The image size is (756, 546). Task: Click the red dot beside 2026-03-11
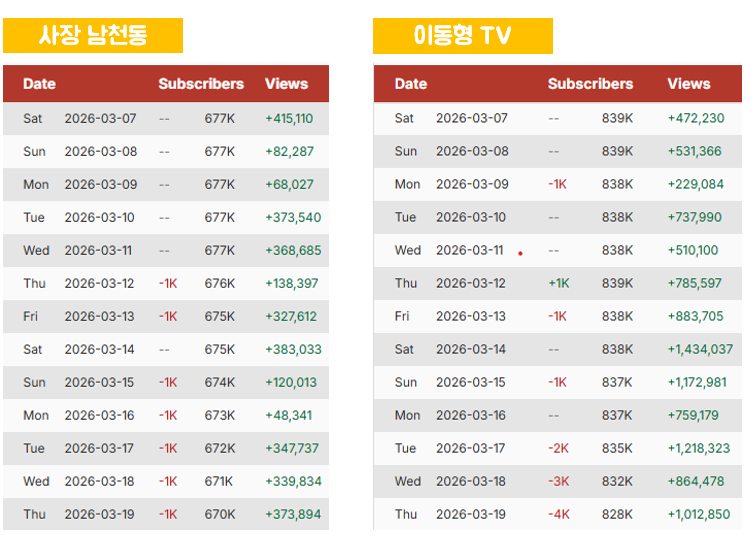click(x=520, y=253)
